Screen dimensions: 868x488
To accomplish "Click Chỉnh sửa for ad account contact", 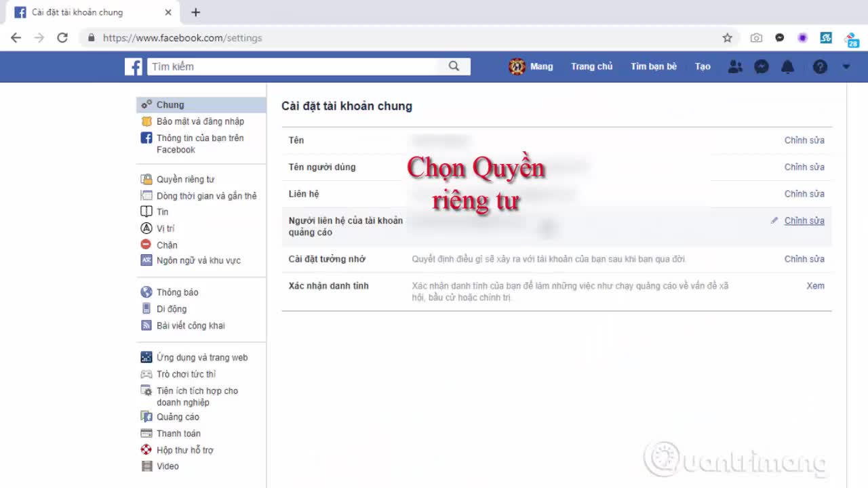I will coord(804,221).
